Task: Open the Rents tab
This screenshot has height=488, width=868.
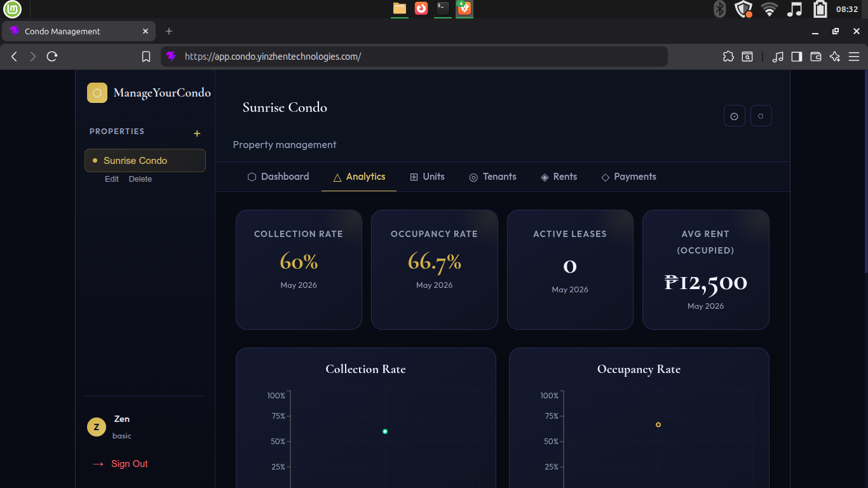Action: [x=559, y=177]
